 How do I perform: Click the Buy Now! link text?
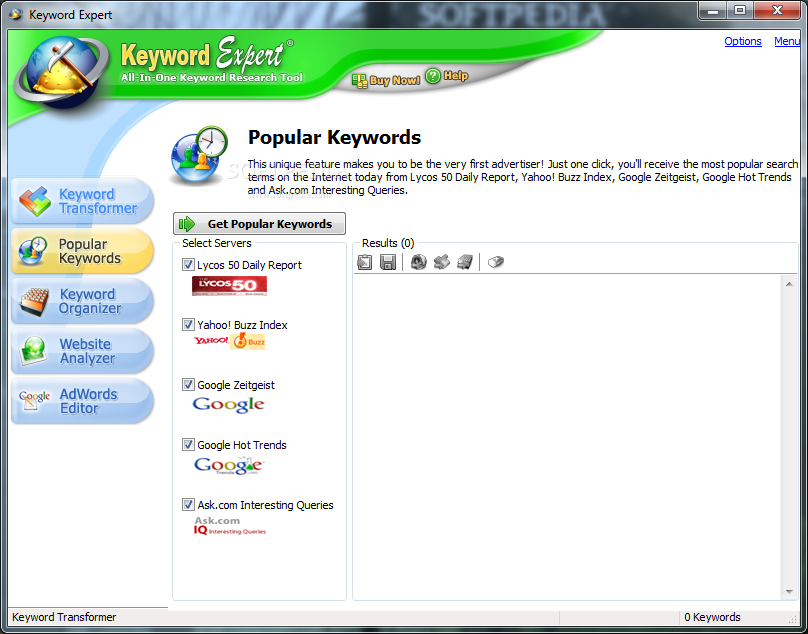point(395,80)
